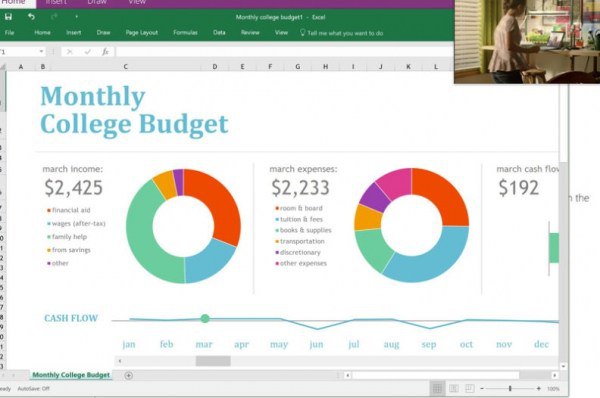Screen dimensions: 600x398
Task: Open the Excel View ribbon tab
Action: tap(281, 33)
